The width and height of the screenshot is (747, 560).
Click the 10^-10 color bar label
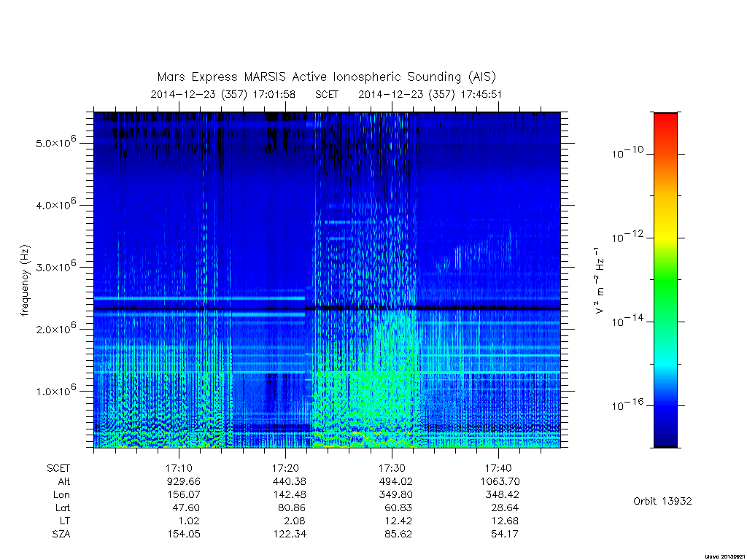tap(627, 152)
